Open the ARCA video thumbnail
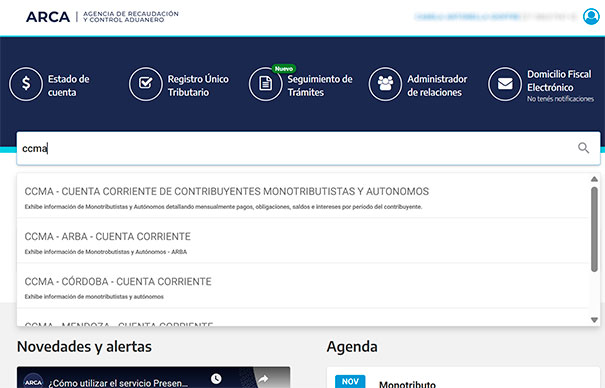Viewport: 605px width, 388px height. pos(154,377)
